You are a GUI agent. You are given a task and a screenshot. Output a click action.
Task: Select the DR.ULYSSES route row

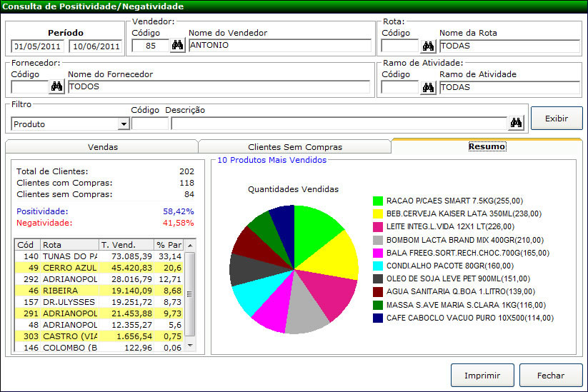click(x=99, y=302)
